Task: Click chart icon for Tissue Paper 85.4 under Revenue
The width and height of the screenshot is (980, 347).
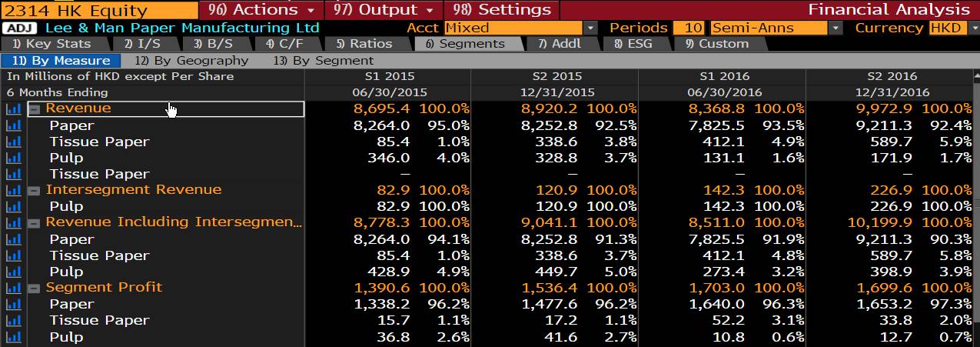Action: [x=13, y=142]
